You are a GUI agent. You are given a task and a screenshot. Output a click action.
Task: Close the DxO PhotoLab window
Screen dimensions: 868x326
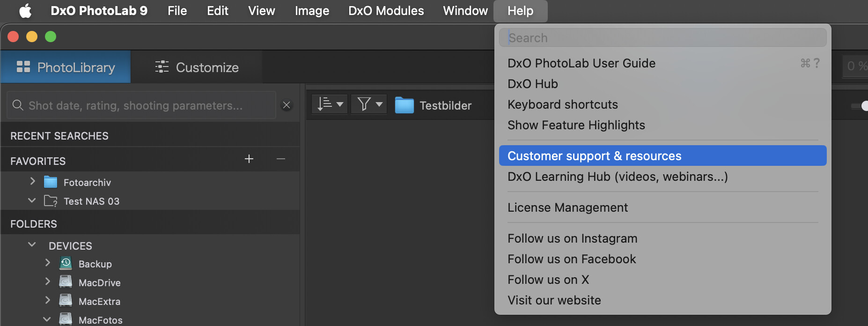tap(13, 37)
